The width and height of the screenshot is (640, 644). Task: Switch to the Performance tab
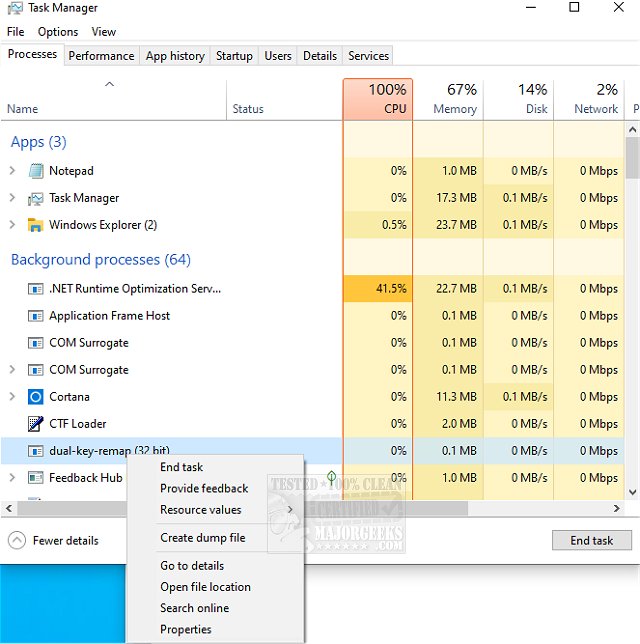click(101, 56)
